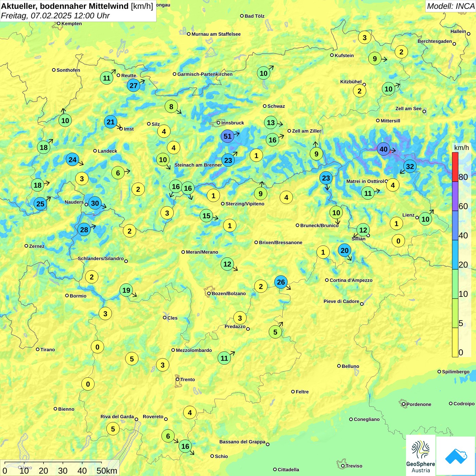Click the Landeck city label

(x=107, y=151)
